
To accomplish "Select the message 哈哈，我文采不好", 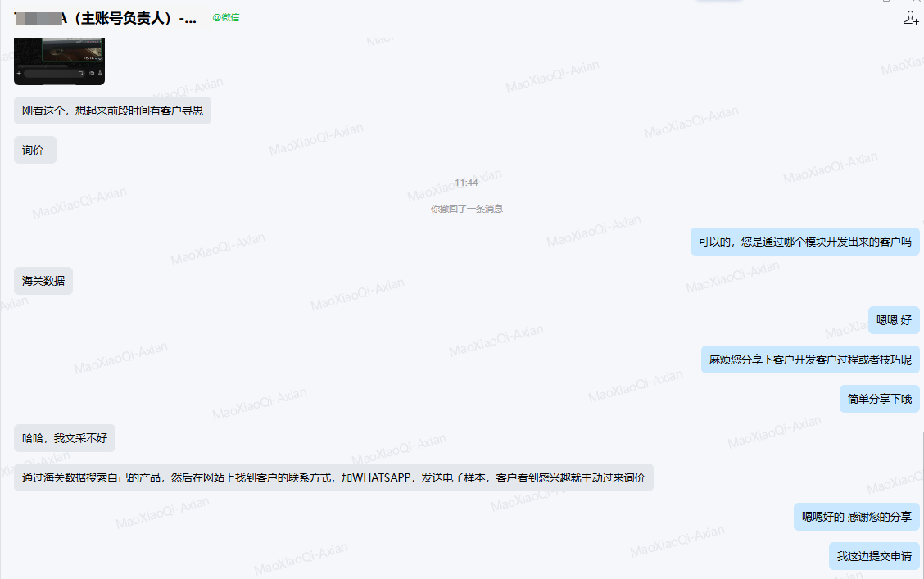I will coord(65,438).
